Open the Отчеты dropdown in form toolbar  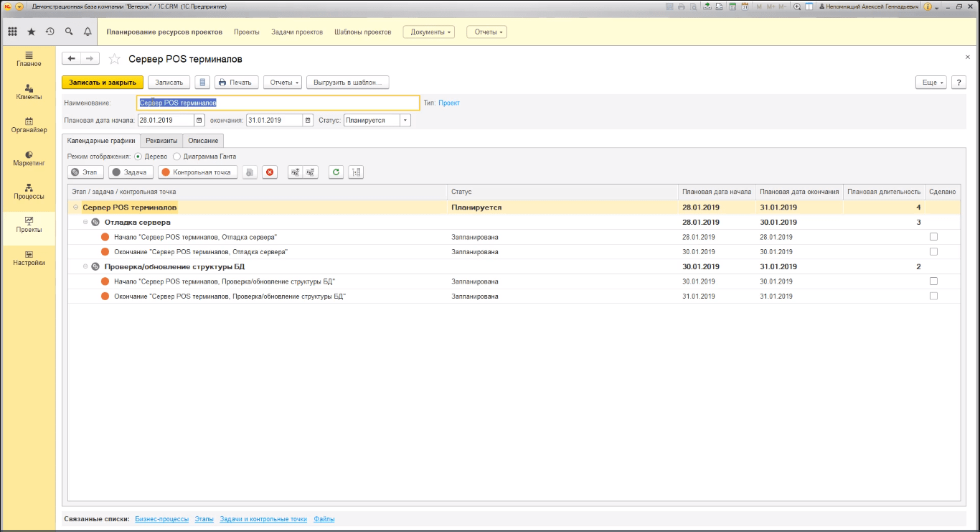coord(283,83)
